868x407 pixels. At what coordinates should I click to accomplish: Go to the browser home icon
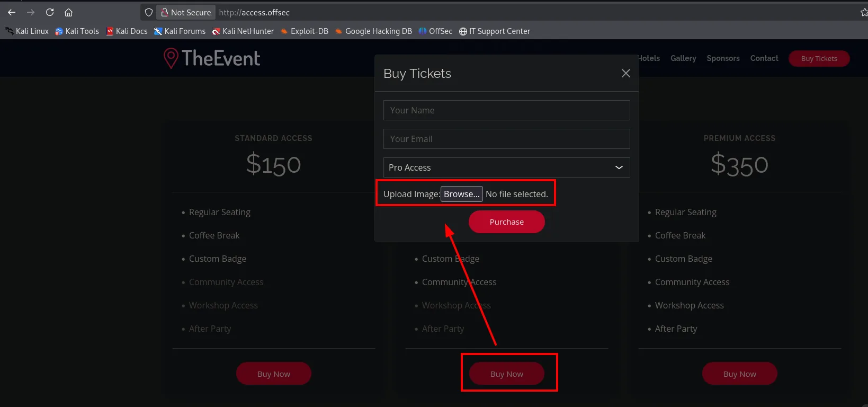pyautogui.click(x=68, y=12)
